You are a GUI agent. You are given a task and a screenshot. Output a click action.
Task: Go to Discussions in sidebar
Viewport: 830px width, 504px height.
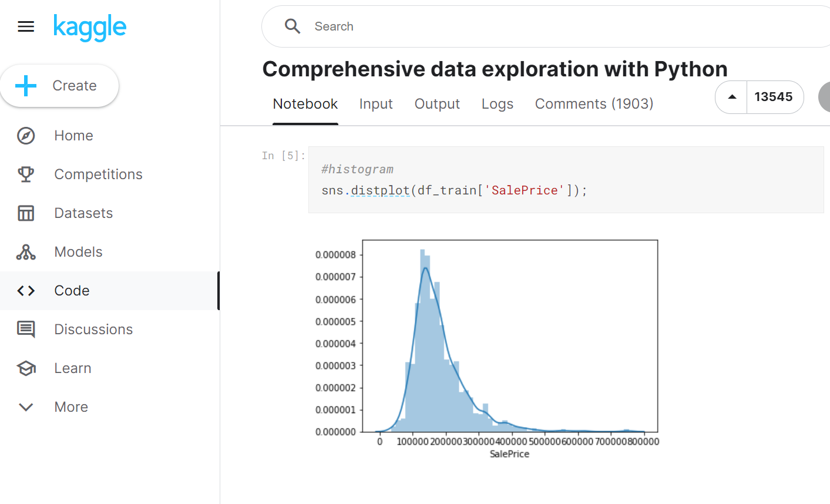pos(93,330)
